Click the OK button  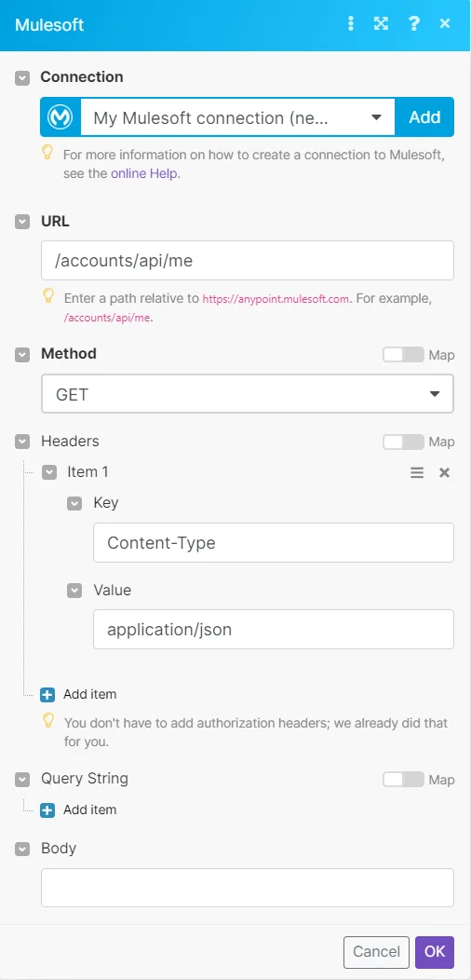click(x=435, y=952)
